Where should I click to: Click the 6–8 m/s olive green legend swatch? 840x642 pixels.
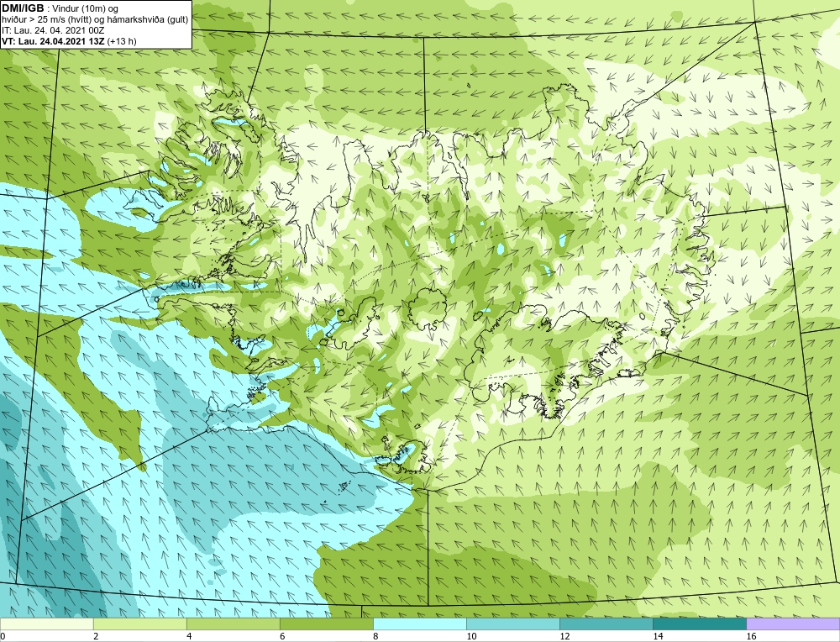coord(327,624)
